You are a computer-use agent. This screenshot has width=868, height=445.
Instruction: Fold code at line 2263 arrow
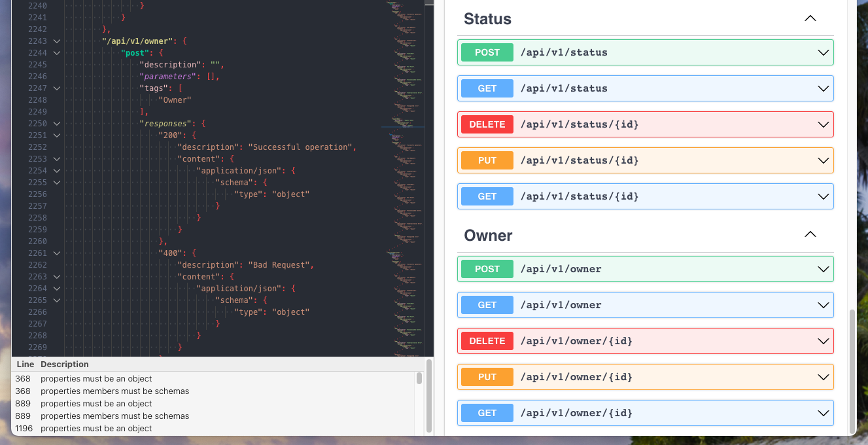coord(57,277)
